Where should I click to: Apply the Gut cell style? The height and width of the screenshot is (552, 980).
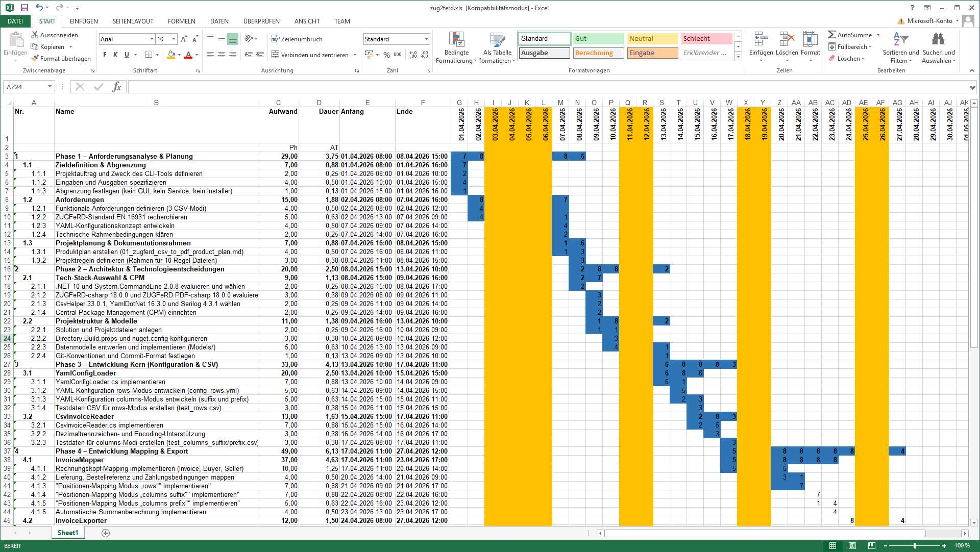click(598, 38)
